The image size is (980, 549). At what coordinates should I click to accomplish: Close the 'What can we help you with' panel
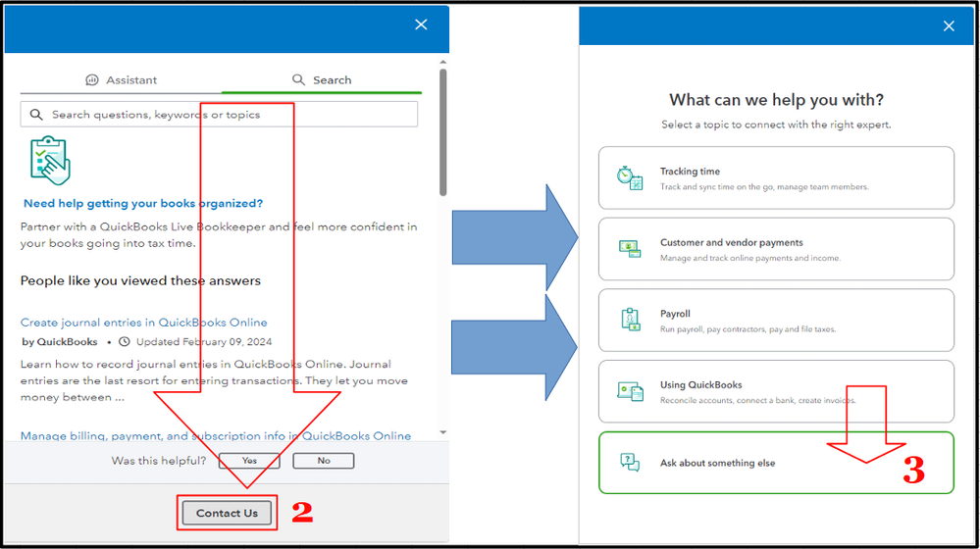coord(949,25)
